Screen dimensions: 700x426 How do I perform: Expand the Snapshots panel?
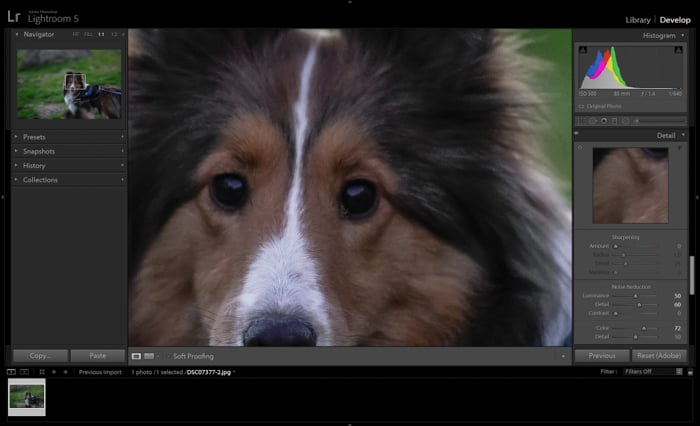16,151
